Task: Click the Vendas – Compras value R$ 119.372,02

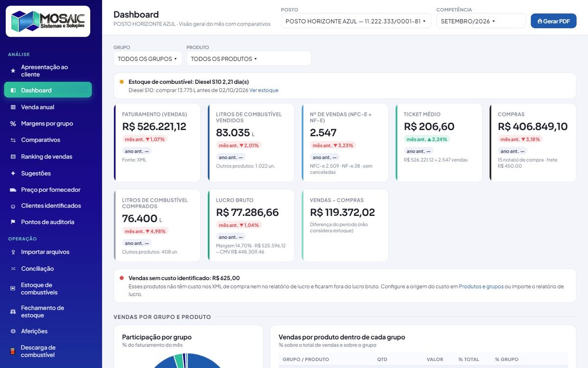Action: 343,212
